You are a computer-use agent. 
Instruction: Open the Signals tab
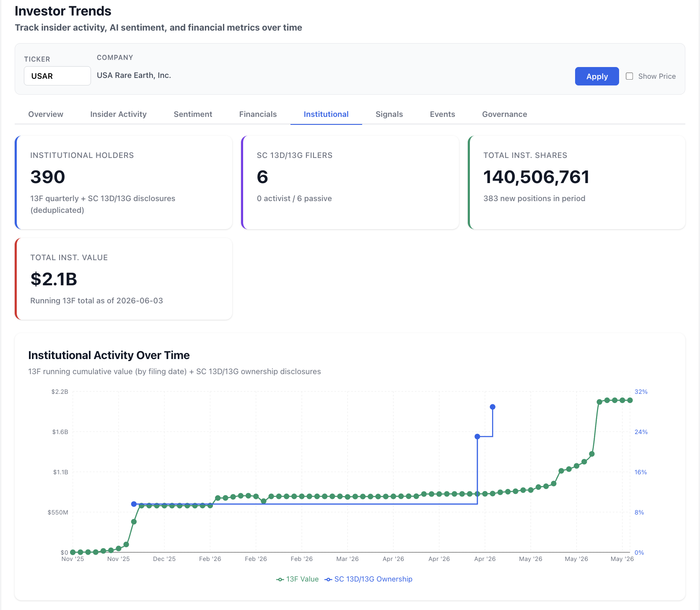coord(389,114)
